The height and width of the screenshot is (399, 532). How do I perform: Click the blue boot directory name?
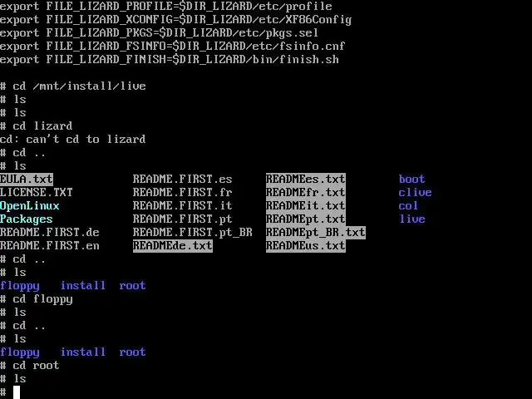[412, 180]
